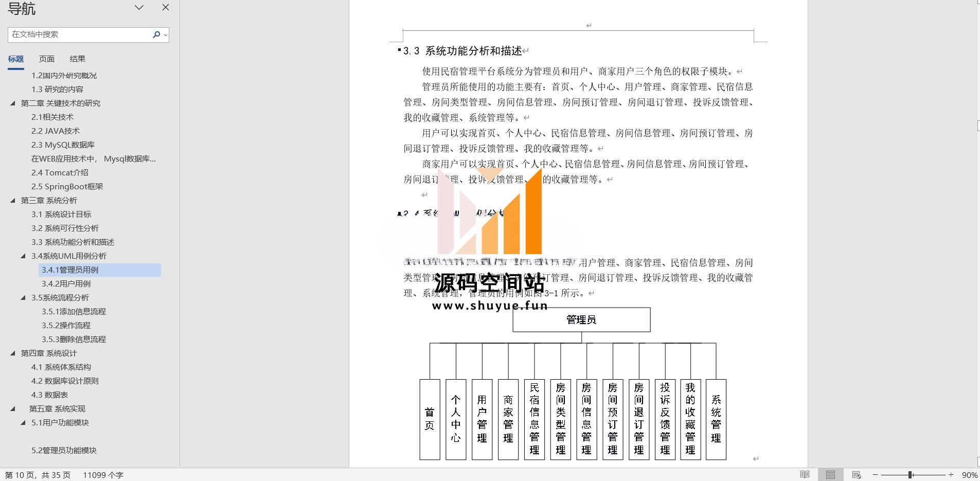Screen dimensions: 980x481
Task: Go to heading 3.5.2操作流程
Action: 66,325
